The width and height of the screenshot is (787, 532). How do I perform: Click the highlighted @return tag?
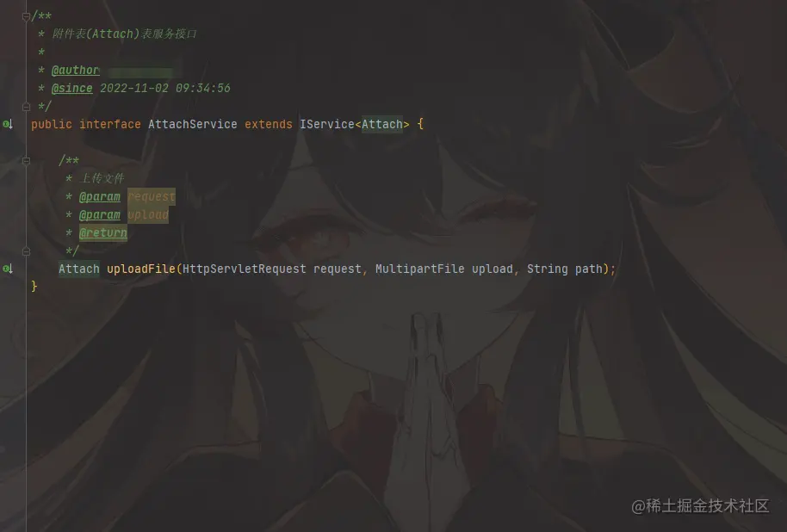coord(102,233)
